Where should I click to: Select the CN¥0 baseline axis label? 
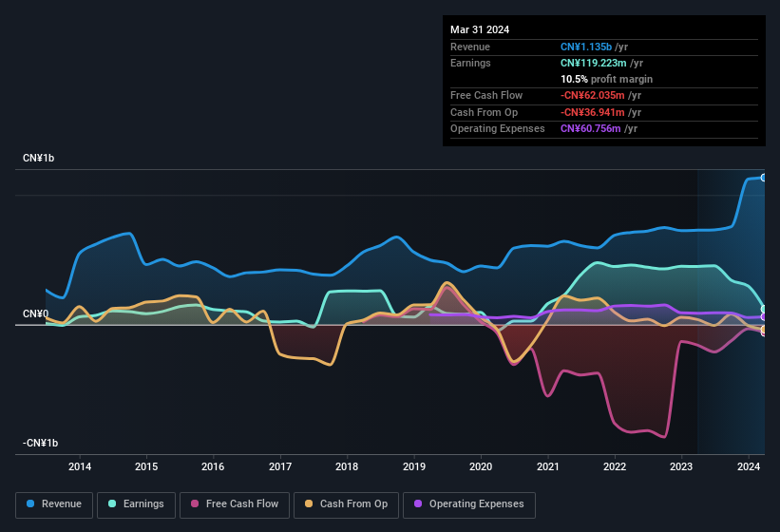point(35,313)
